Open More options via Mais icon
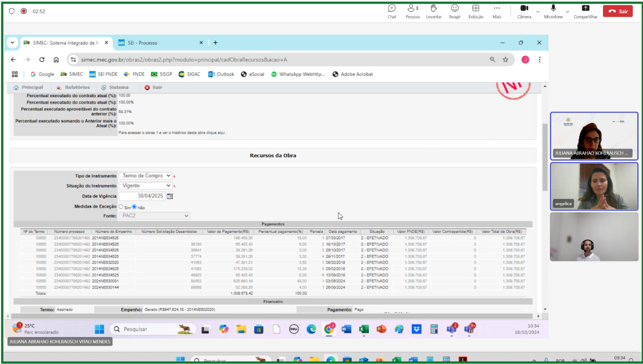The width and height of the screenshot is (643, 364). (x=497, y=8)
